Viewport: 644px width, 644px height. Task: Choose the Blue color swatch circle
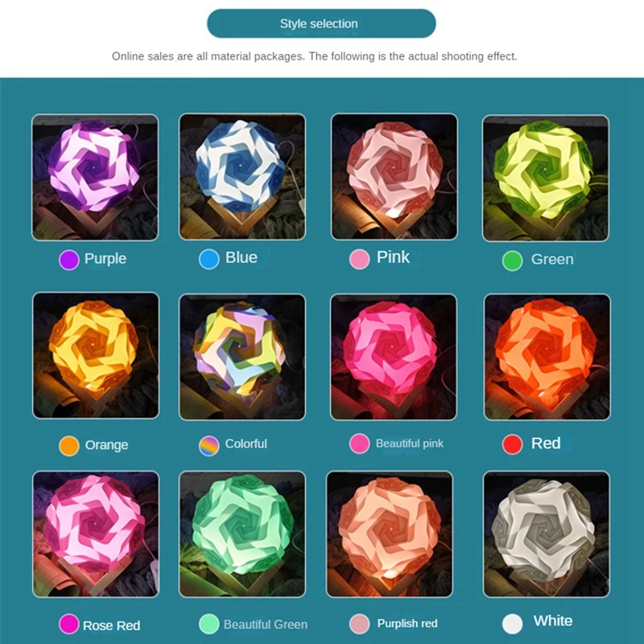pos(209,259)
